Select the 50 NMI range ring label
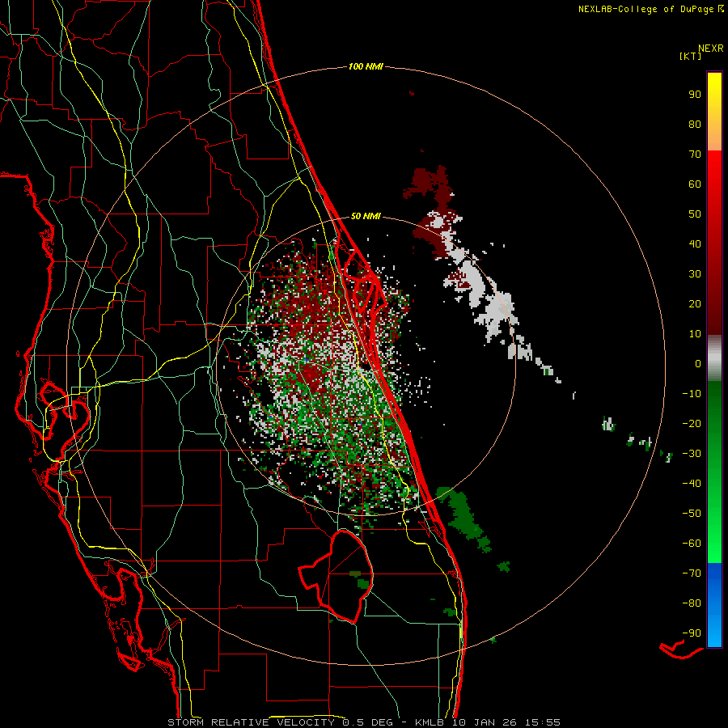 [366, 216]
